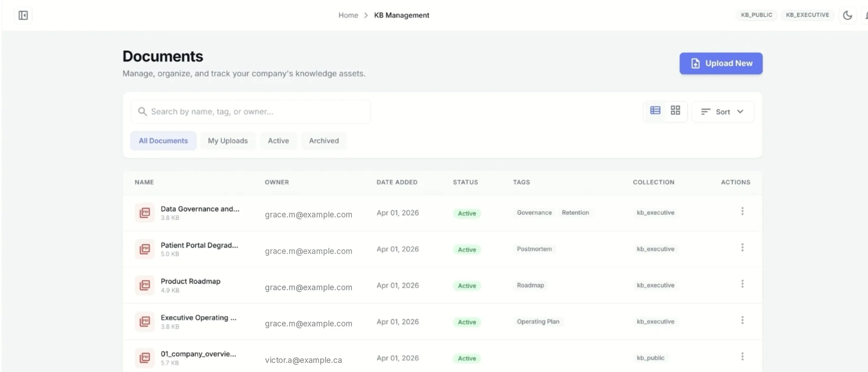The image size is (868, 372).
Task: Open the Sort dropdown
Action: point(723,112)
